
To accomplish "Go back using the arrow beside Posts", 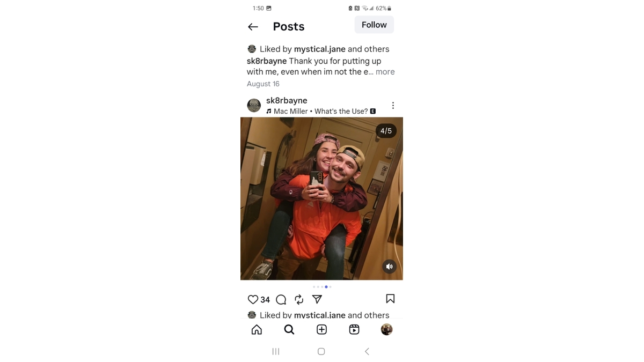I will pyautogui.click(x=253, y=27).
